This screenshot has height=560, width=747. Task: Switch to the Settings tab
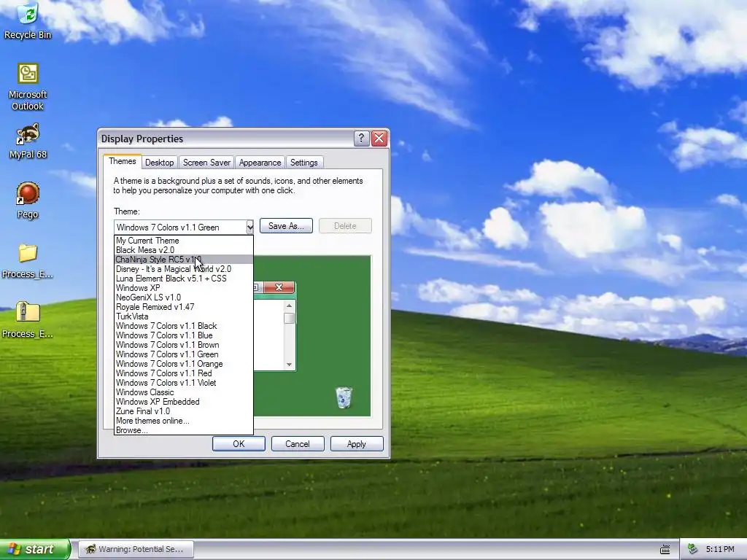[304, 163]
